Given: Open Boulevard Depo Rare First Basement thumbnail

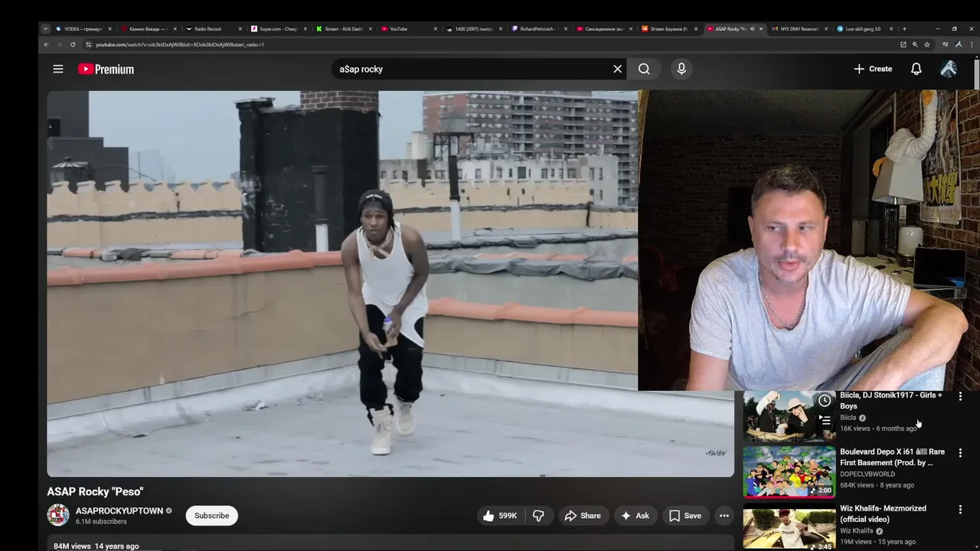Looking at the screenshot, I should [x=789, y=472].
